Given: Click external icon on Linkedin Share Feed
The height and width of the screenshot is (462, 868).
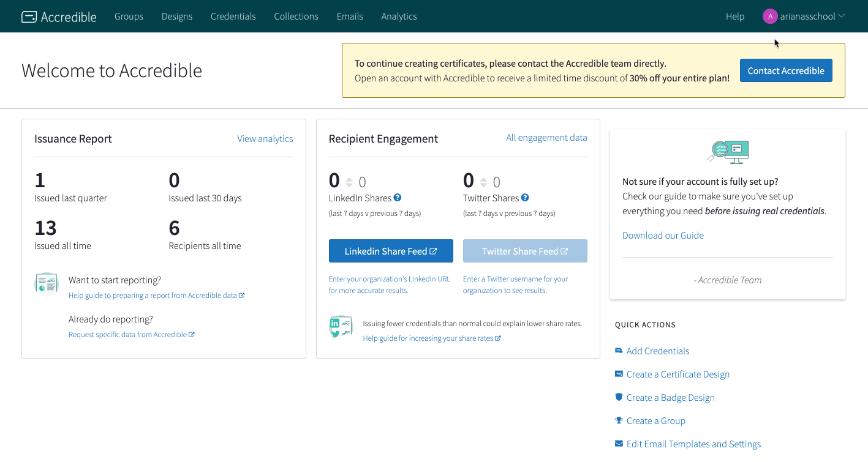Looking at the screenshot, I should click(434, 251).
